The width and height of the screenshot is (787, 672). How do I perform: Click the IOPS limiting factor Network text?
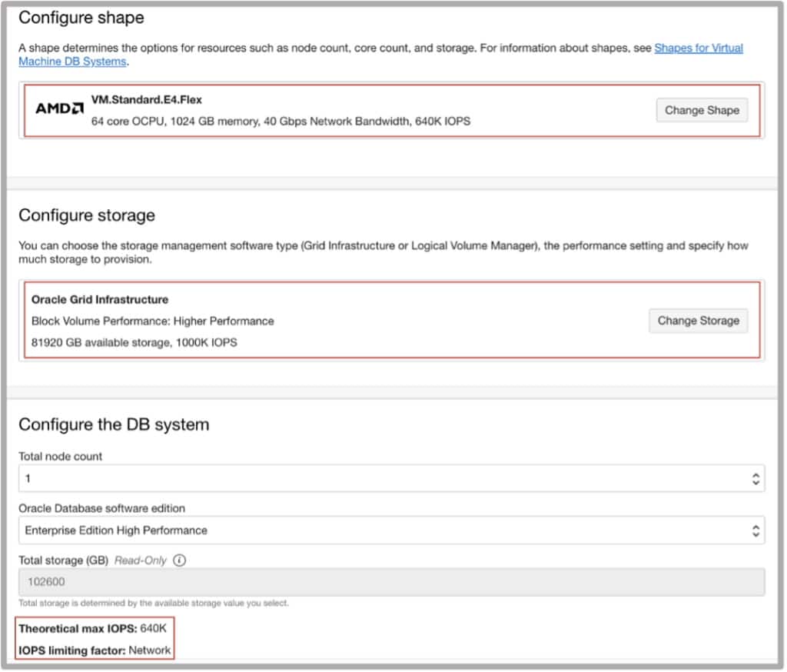pyautogui.click(x=149, y=650)
